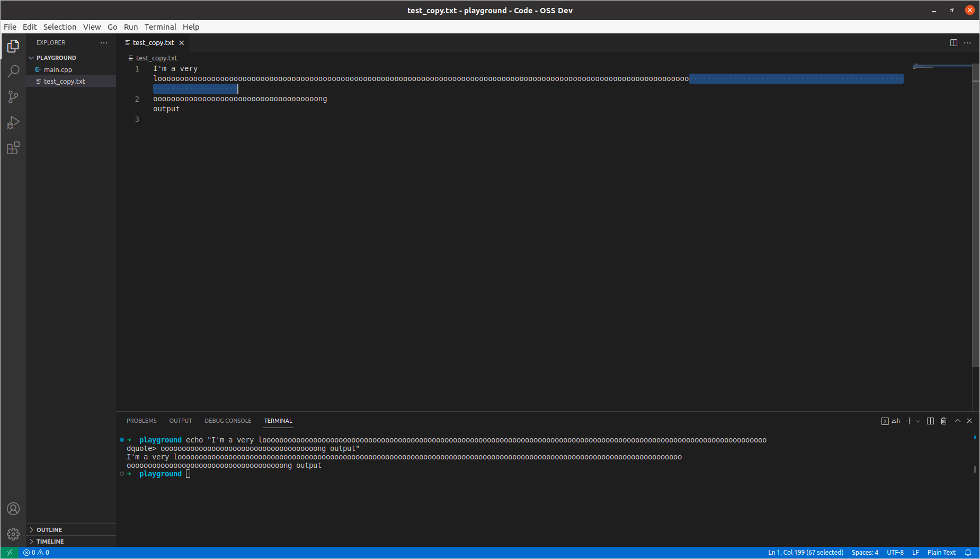Kill the terminal with trash icon
The width and height of the screenshot is (980, 559).
(x=943, y=421)
